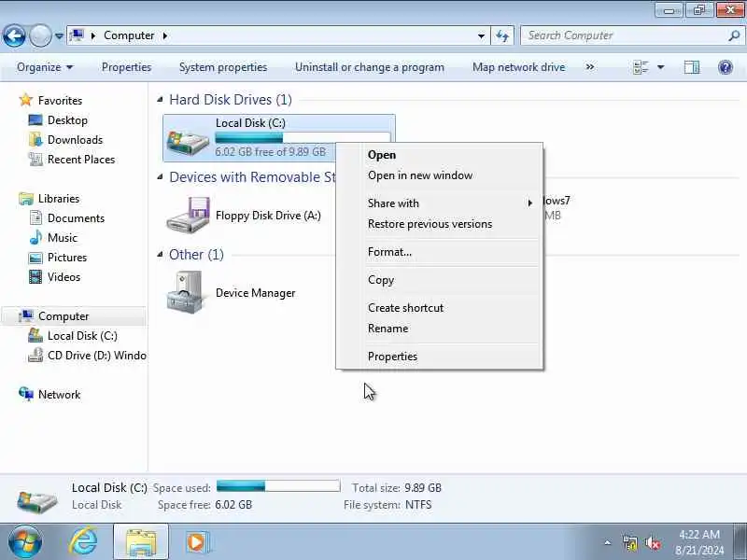
Task: Select the Floppy Disk Drive (A:) icon
Action: click(188, 215)
